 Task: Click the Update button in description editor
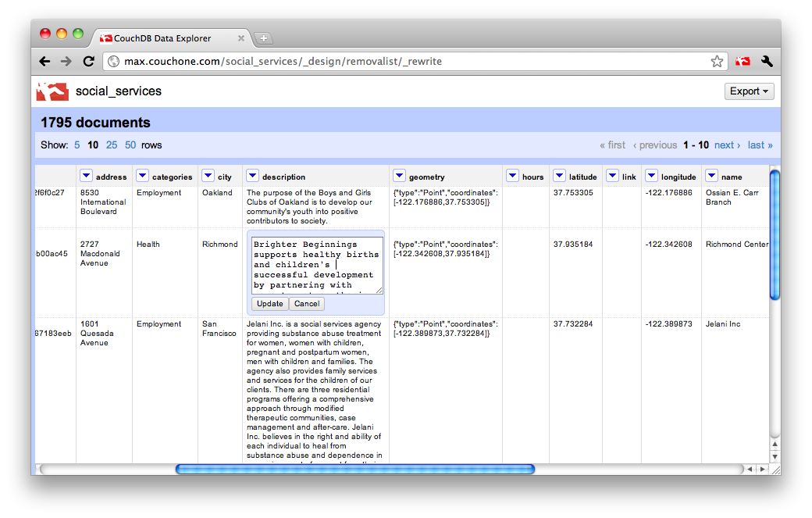click(x=270, y=304)
